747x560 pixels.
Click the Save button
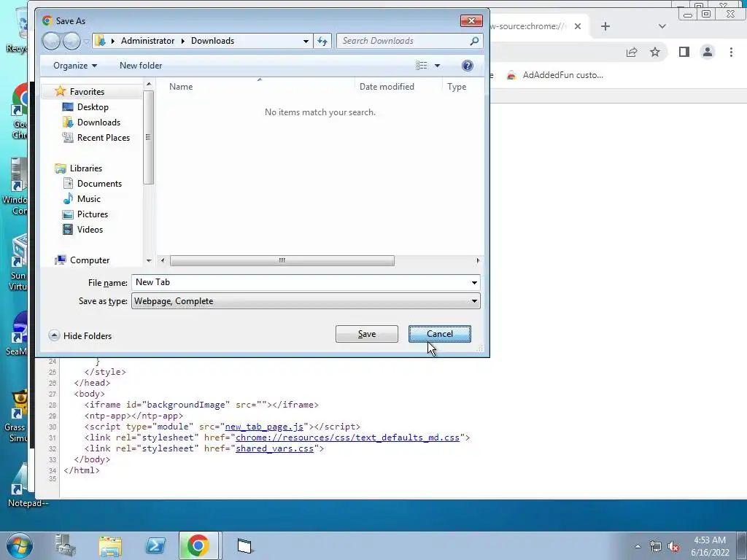point(367,334)
